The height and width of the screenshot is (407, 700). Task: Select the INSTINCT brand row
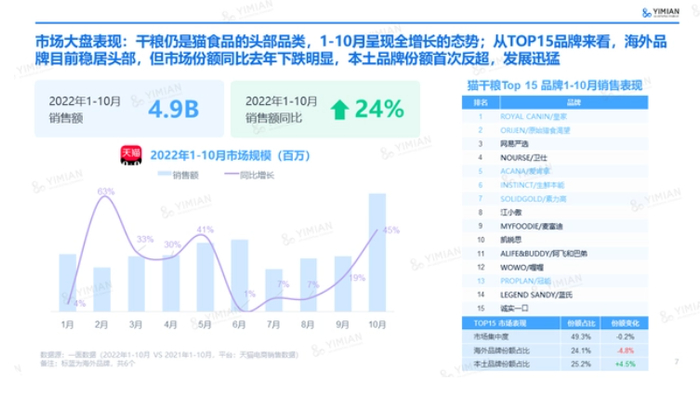point(555,185)
